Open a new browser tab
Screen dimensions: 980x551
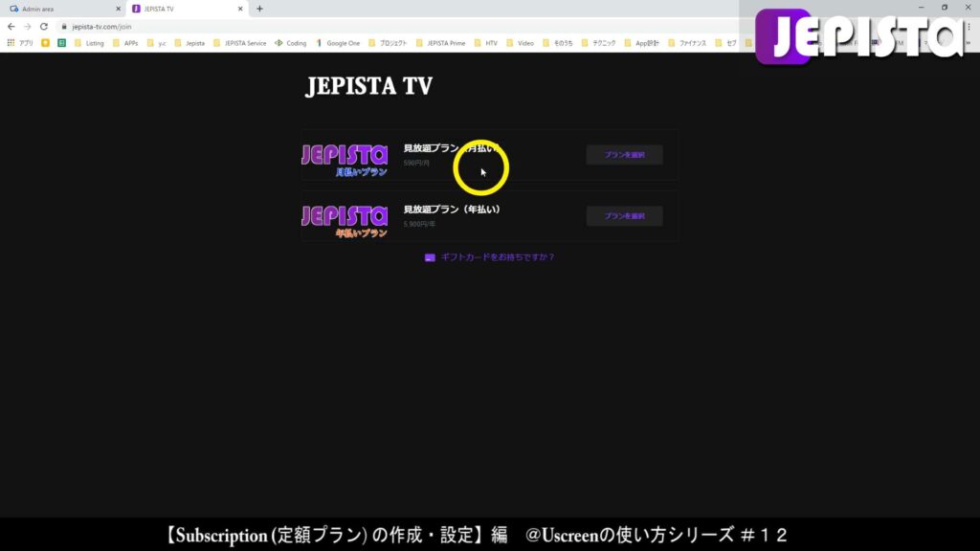tap(259, 9)
